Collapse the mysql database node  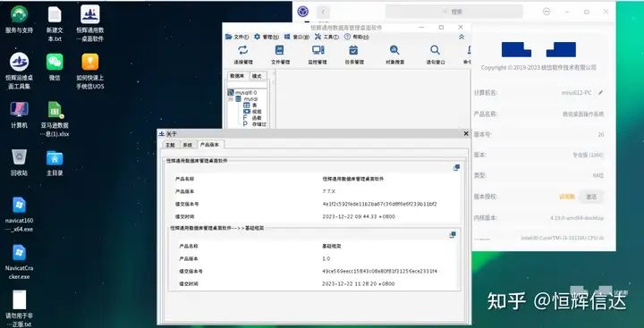(x=231, y=99)
